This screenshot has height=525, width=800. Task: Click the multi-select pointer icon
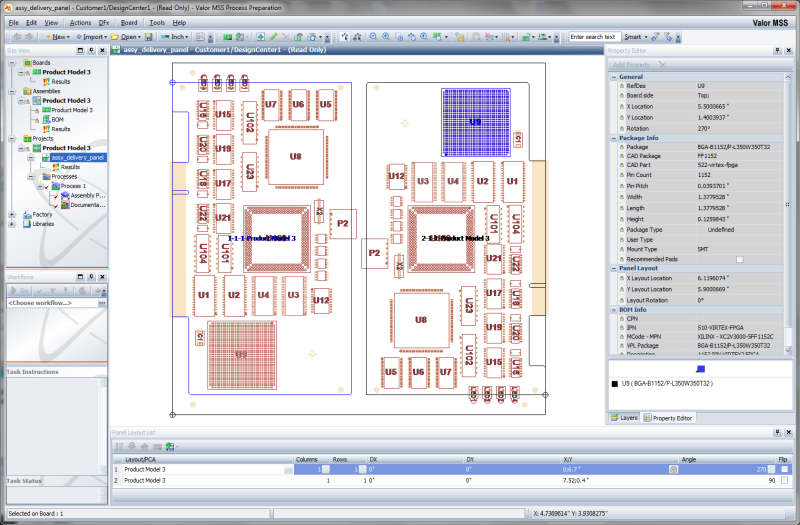pos(357,37)
